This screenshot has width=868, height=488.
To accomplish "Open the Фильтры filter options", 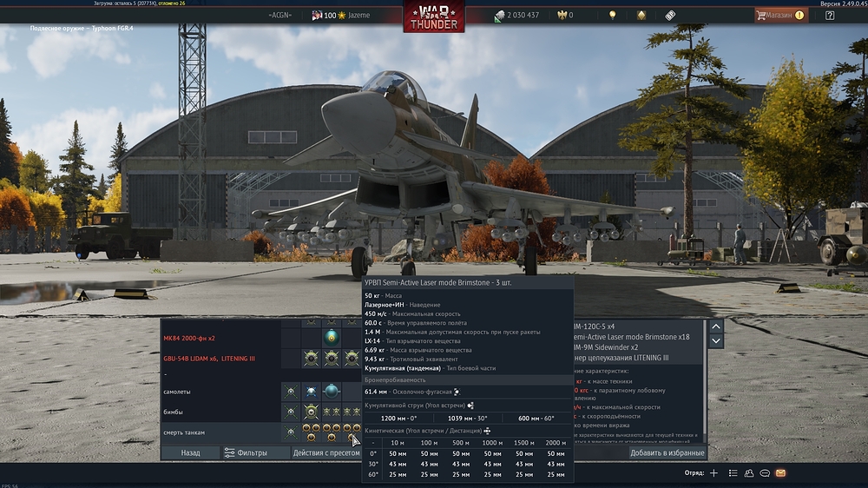I will pos(246,452).
